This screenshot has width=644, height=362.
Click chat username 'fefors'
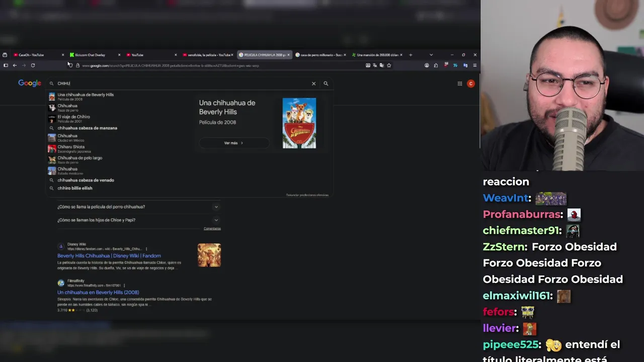[499, 312]
